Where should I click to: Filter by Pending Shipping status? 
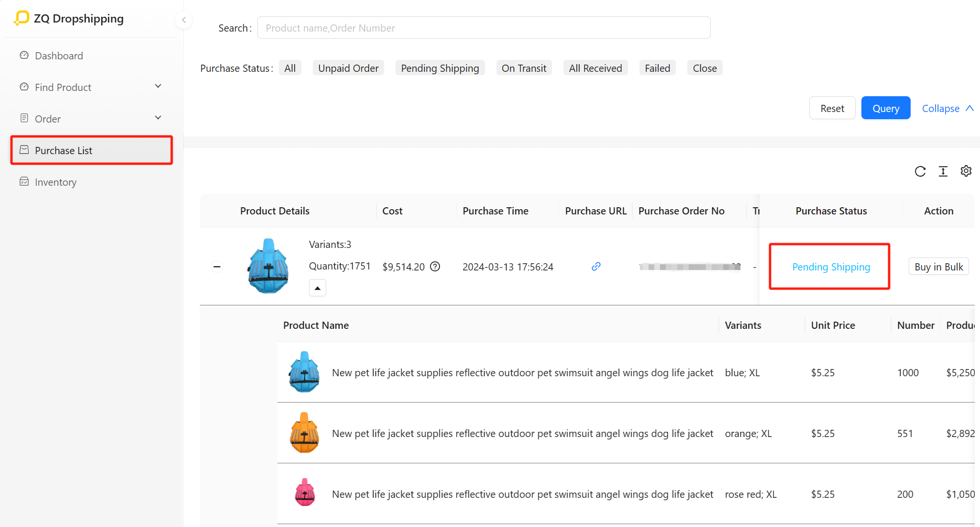tap(440, 68)
